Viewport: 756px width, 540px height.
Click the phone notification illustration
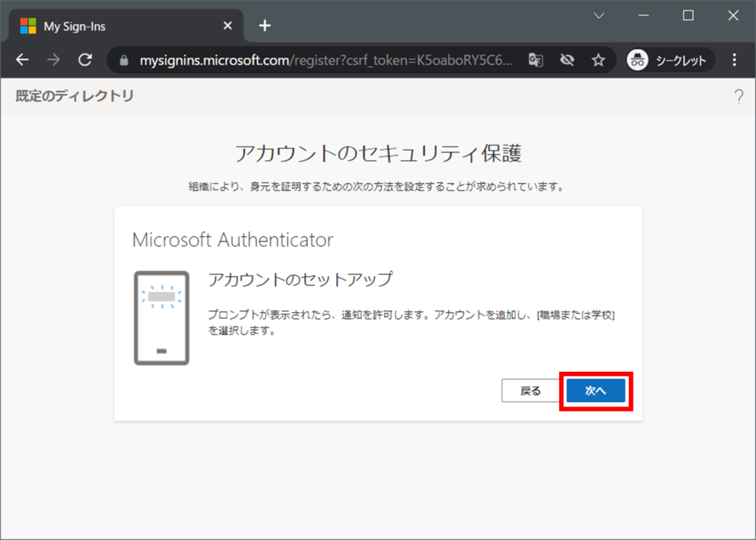(x=162, y=318)
